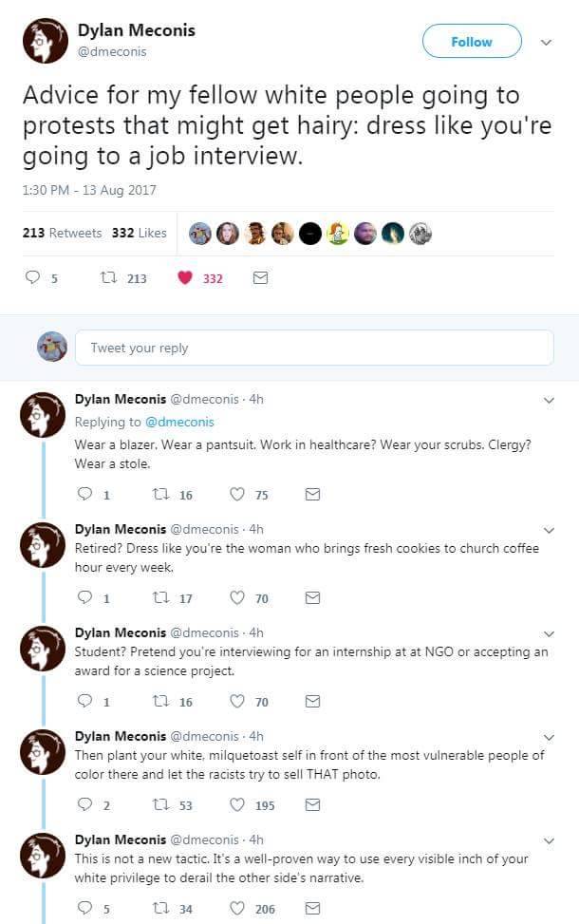Open the chevron menu on the 'Student?' reply

[x=549, y=633]
